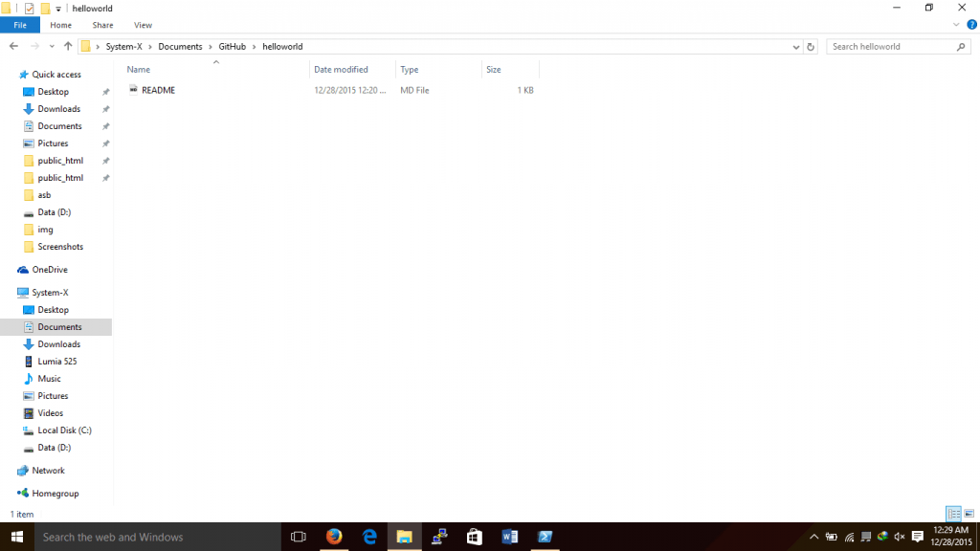This screenshot has width=980, height=551.
Task: Switch to details view layout
Action: pos(954,514)
